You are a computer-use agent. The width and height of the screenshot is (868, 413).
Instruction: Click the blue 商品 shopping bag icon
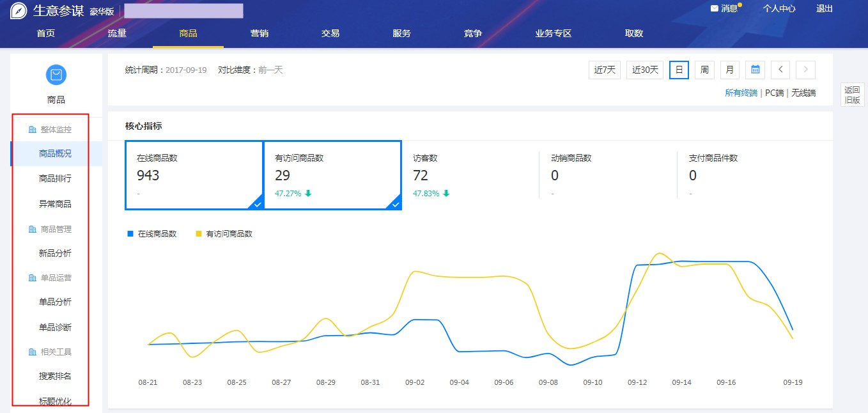pyautogui.click(x=56, y=75)
